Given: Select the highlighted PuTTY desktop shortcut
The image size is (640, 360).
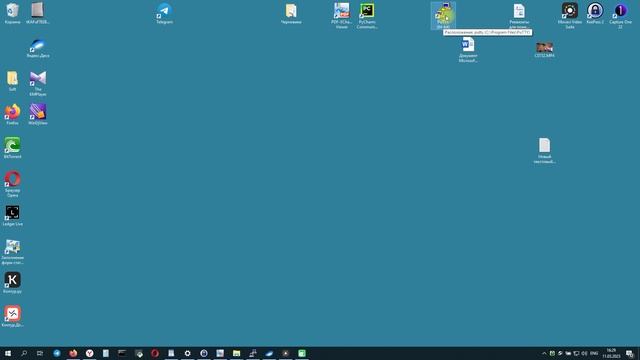Looking at the screenshot, I should (443, 16).
